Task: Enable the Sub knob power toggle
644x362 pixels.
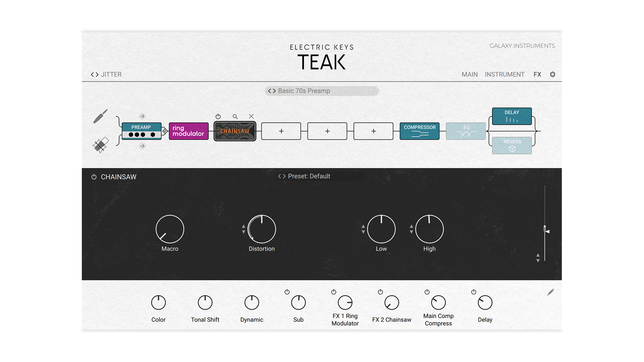Action: tap(287, 292)
